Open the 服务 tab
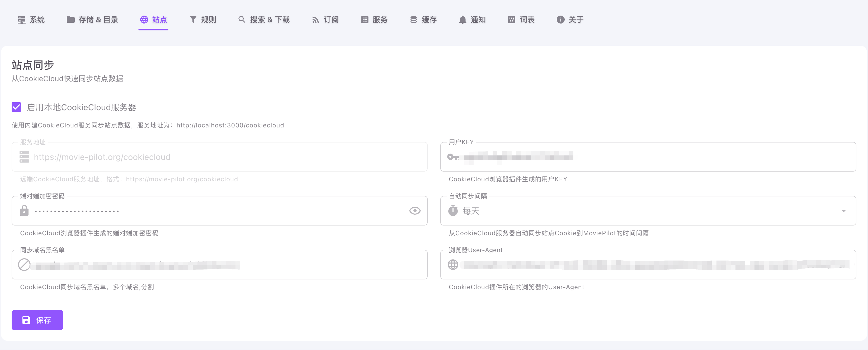 point(374,20)
